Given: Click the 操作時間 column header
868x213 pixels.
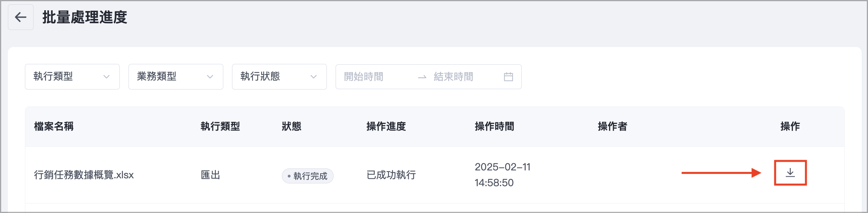Looking at the screenshot, I should tap(494, 127).
